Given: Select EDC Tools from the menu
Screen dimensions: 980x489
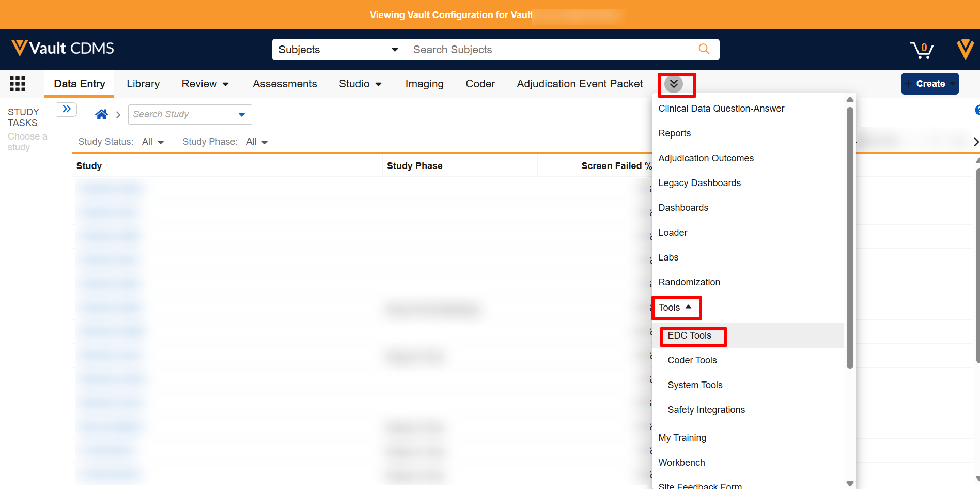Looking at the screenshot, I should pyautogui.click(x=689, y=335).
